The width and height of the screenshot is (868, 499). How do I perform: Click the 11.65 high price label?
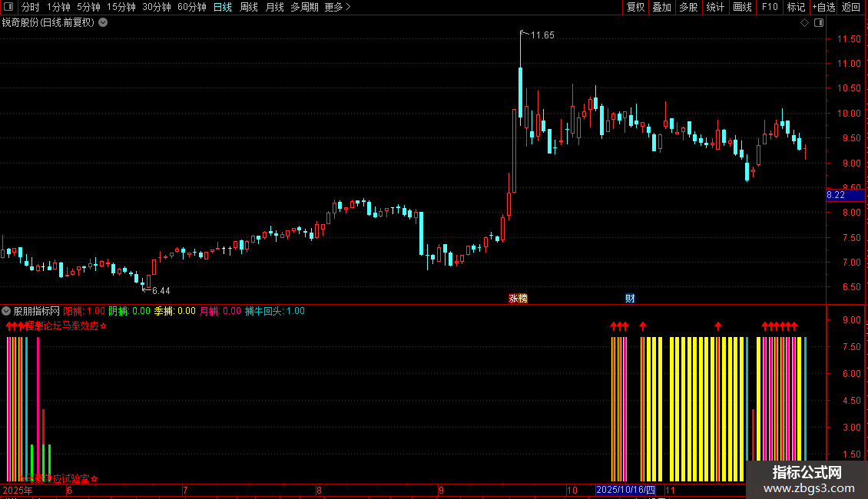point(542,35)
